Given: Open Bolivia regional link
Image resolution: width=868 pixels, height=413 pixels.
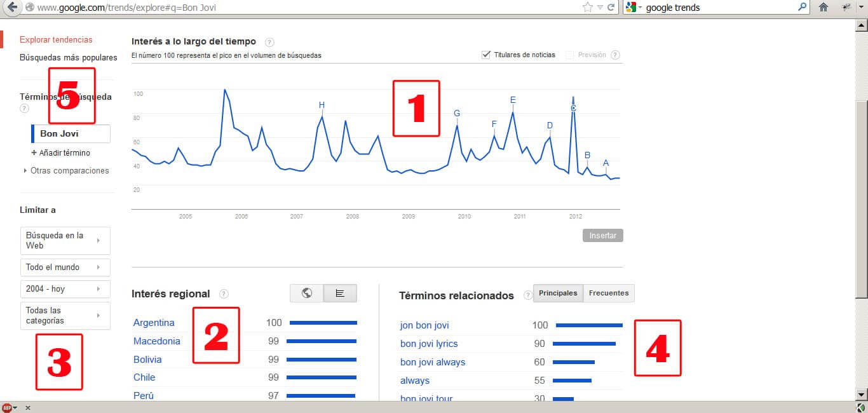Looking at the screenshot, I should click(x=147, y=360).
